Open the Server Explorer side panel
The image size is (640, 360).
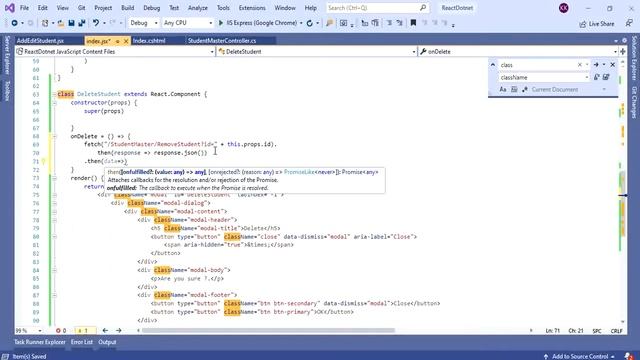tap(7, 55)
